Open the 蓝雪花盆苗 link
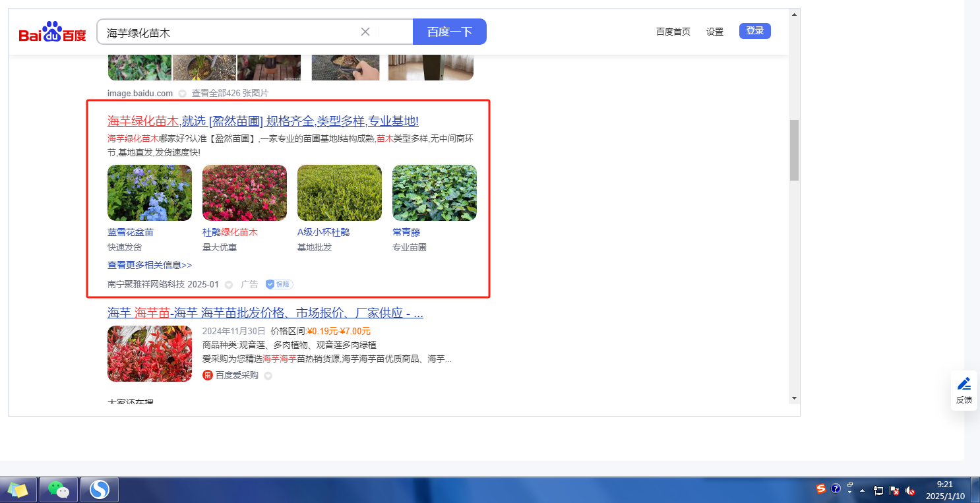The image size is (980, 503). [x=131, y=232]
